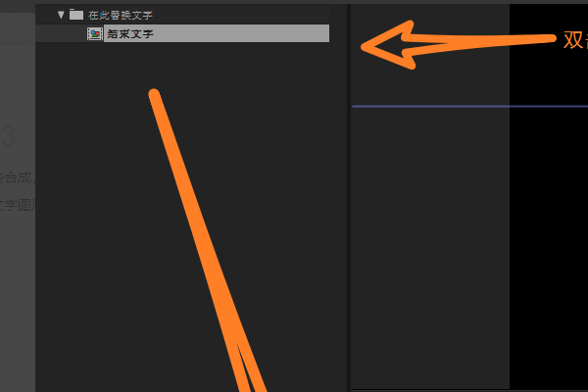Click the dimmed 合成 text on the left
588x392 pixels.
point(18,177)
